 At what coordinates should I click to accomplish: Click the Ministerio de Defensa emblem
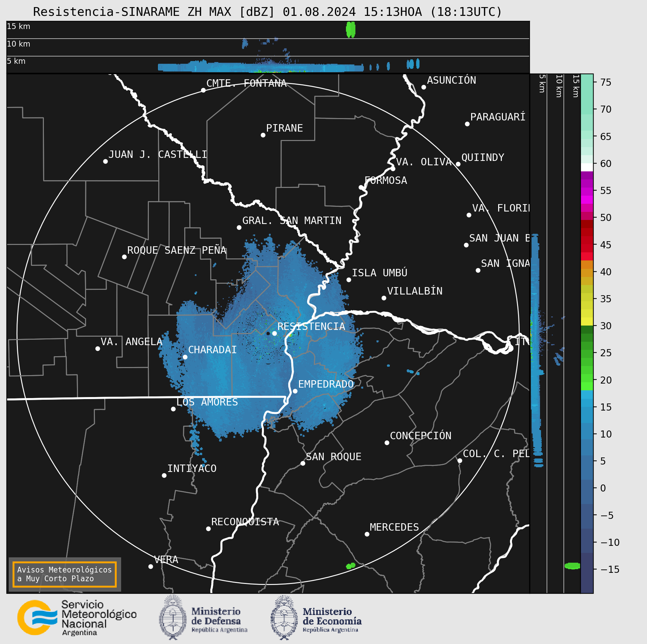click(173, 617)
